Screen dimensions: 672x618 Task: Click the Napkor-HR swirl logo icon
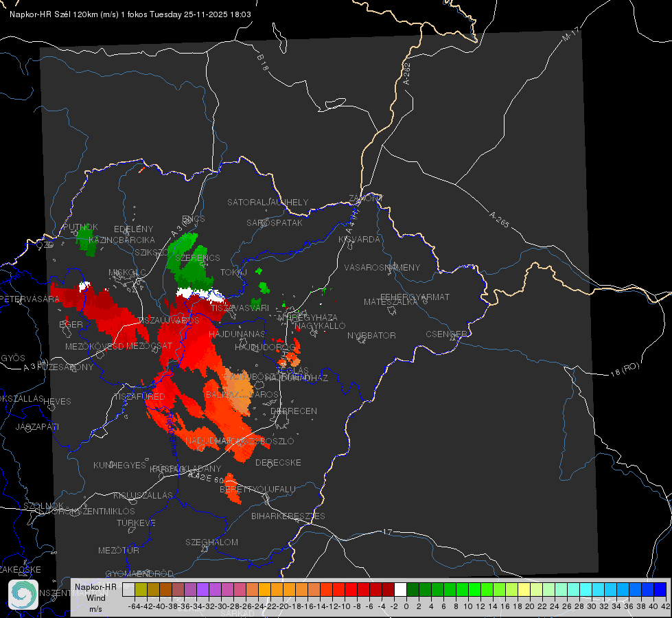23,595
